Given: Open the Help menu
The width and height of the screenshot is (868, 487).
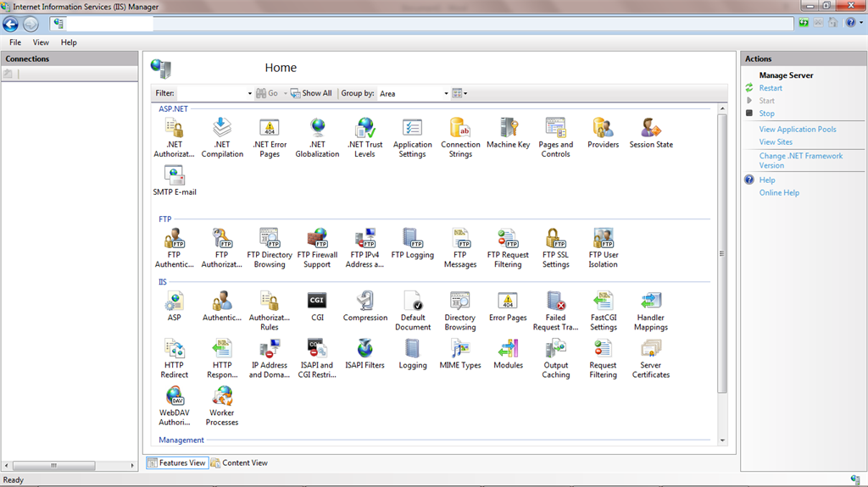Looking at the screenshot, I should 69,42.
